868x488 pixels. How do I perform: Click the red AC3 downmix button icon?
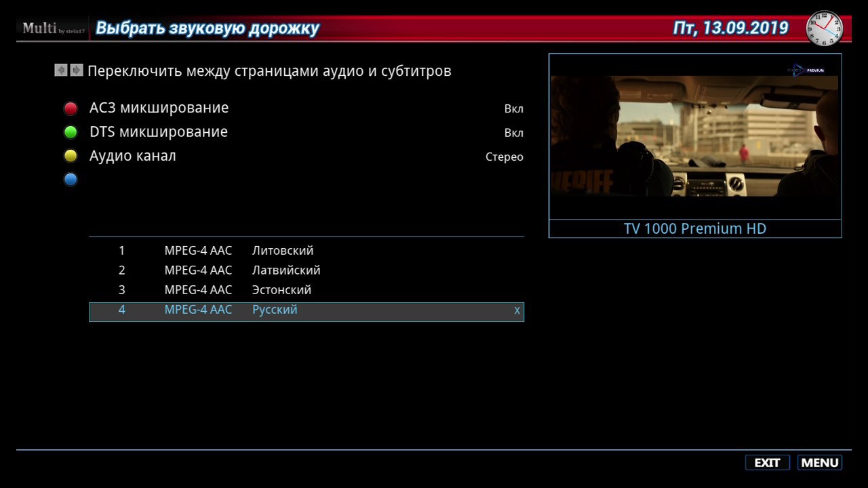pos(71,108)
